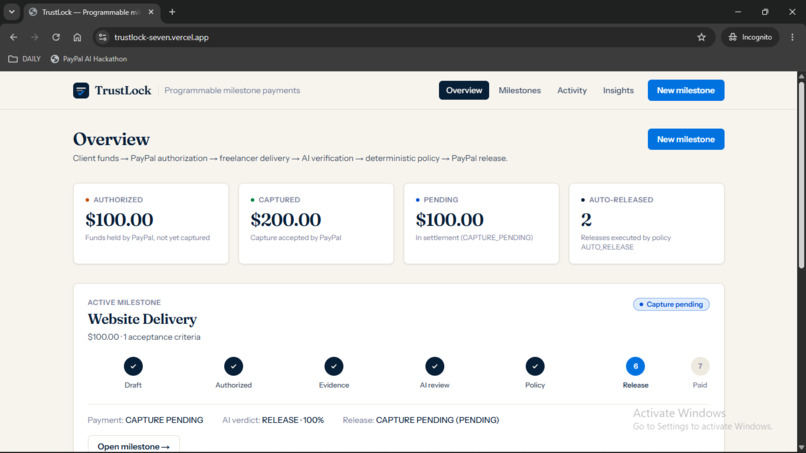
Task: Open the Chrome three-dot menu
Action: [792, 37]
